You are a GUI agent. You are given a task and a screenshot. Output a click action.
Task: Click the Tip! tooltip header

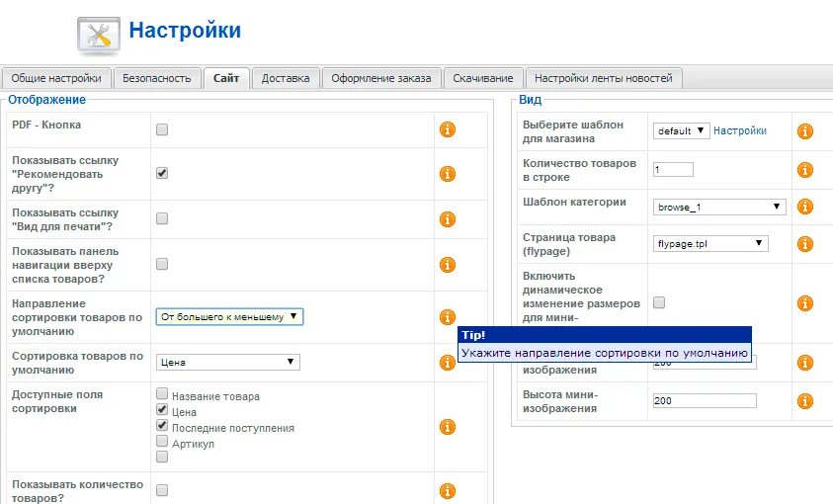605,335
